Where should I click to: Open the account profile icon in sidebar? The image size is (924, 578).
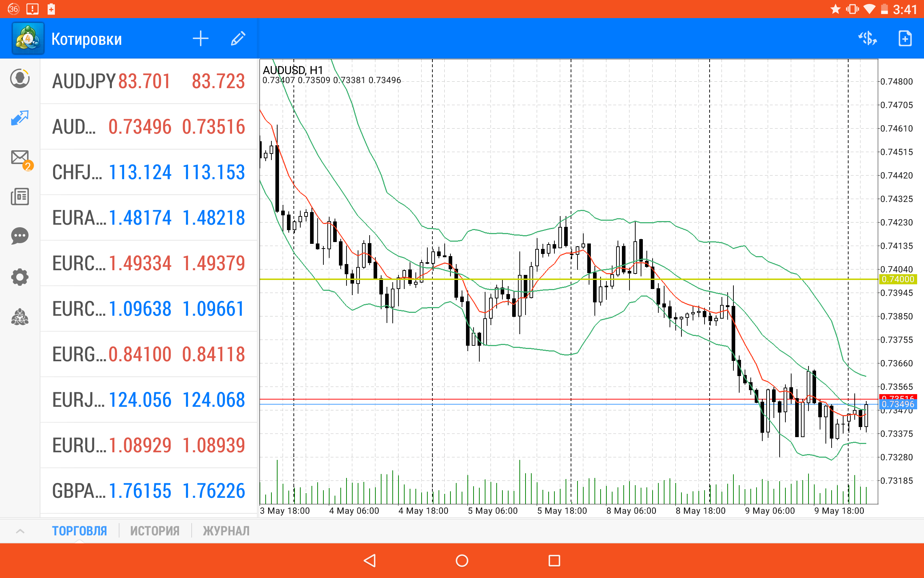click(20, 78)
